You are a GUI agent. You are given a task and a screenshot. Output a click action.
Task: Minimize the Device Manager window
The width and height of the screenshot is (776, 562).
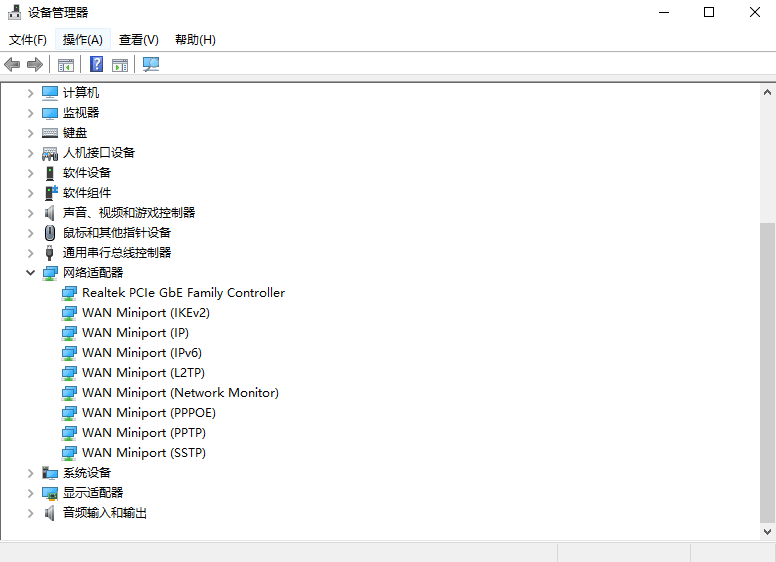664,12
